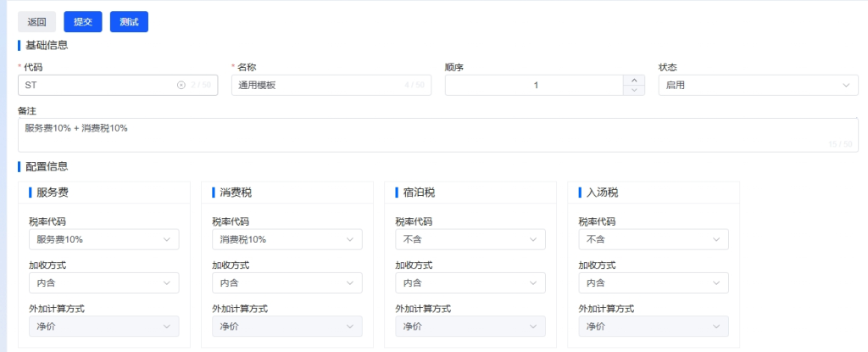The image size is (868, 352).
Task: Click the clear icon in 代码 field
Action: 181,85
